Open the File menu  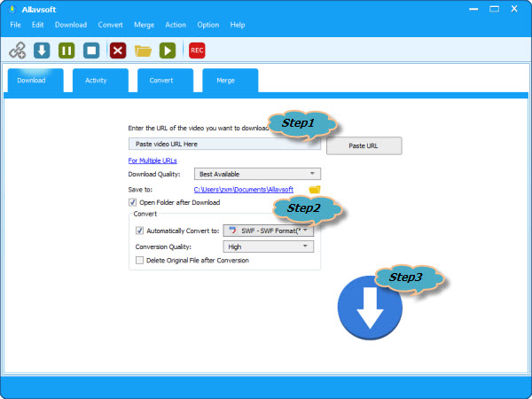[x=15, y=25]
